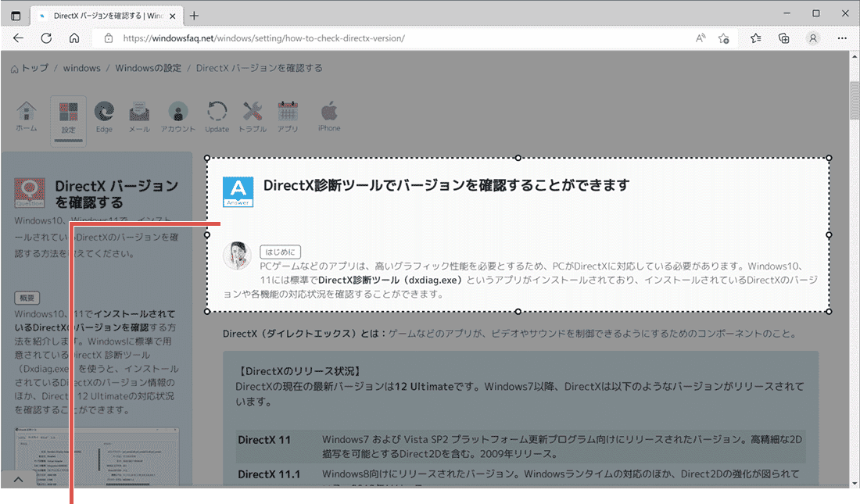
Task: Click the DirectX診断ツールでバージョンを確認 heading
Action: click(446, 185)
